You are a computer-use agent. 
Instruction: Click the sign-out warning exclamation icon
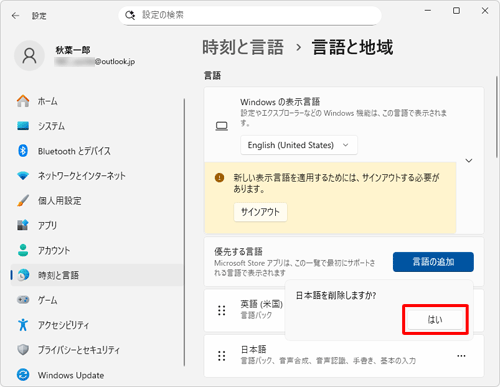(x=219, y=177)
